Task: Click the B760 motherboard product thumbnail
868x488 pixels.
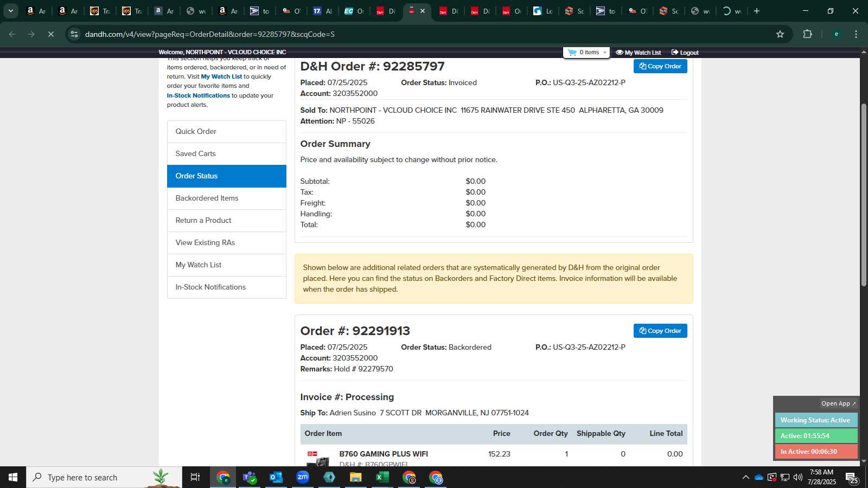Action: [318, 459]
